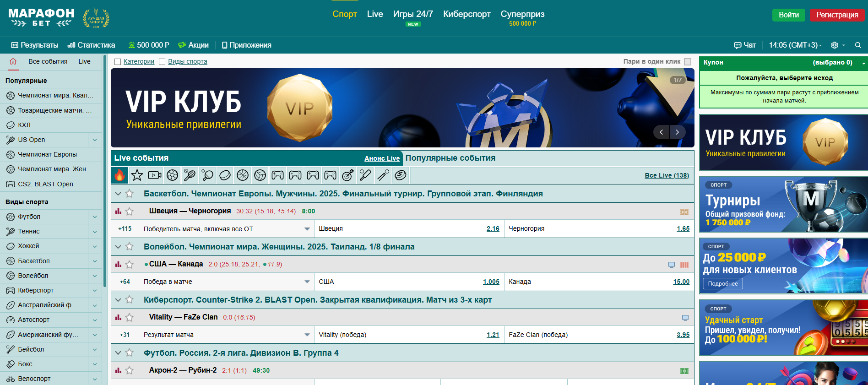Filter live events by hockey puck icon

coord(225,175)
